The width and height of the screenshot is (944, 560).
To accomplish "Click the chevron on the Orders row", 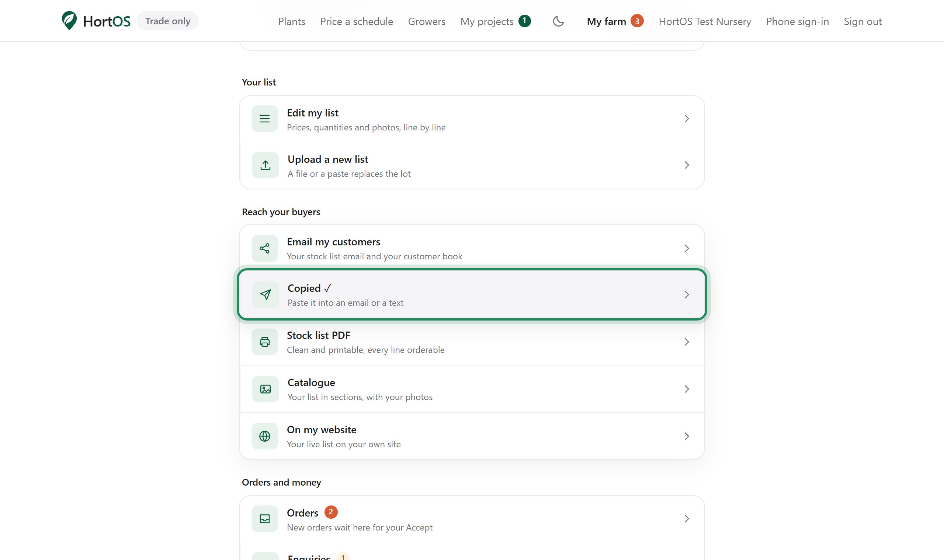I will pos(687,519).
